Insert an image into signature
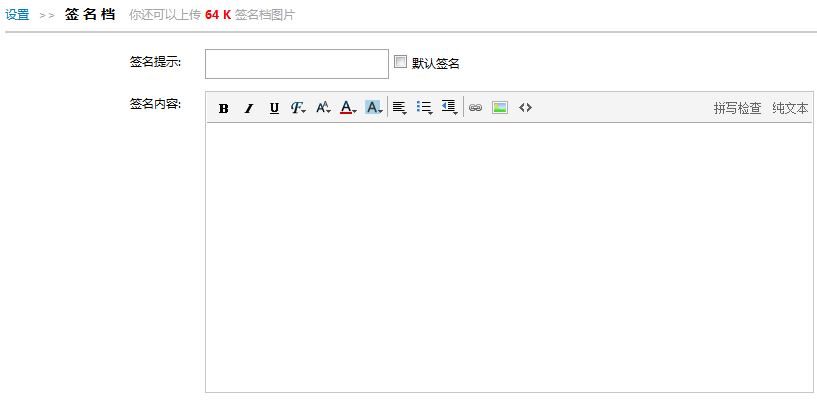The height and width of the screenshot is (400, 817). (x=500, y=108)
